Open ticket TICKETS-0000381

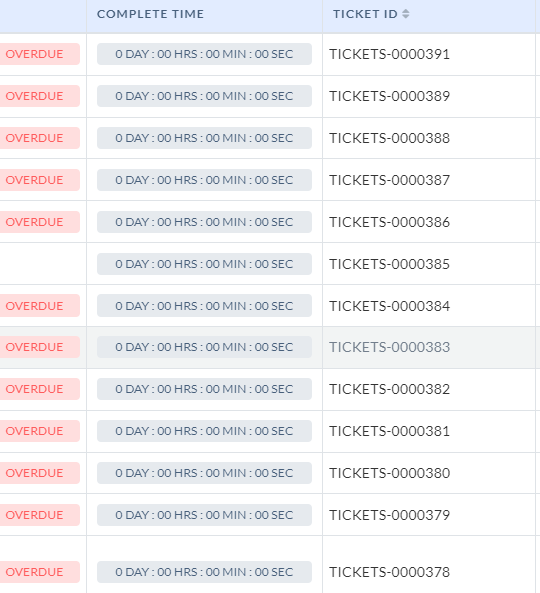[389, 431]
